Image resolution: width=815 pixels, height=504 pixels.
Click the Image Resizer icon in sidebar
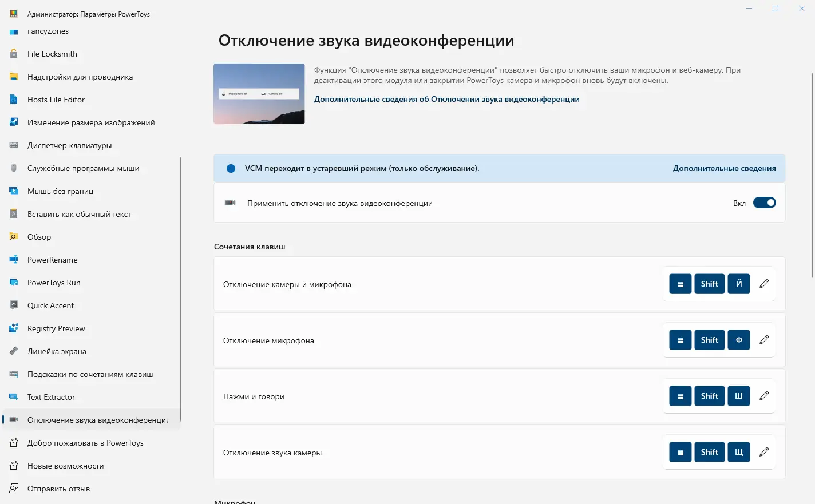(x=14, y=122)
